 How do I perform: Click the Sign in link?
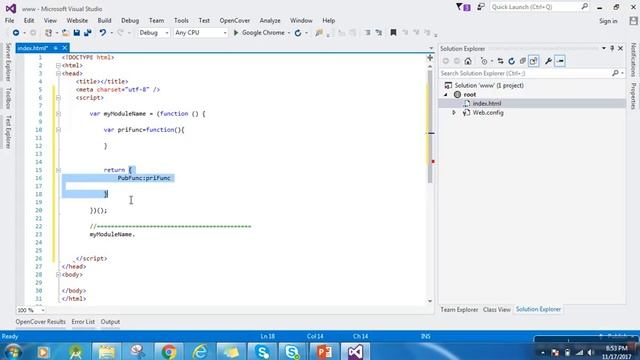[608, 21]
